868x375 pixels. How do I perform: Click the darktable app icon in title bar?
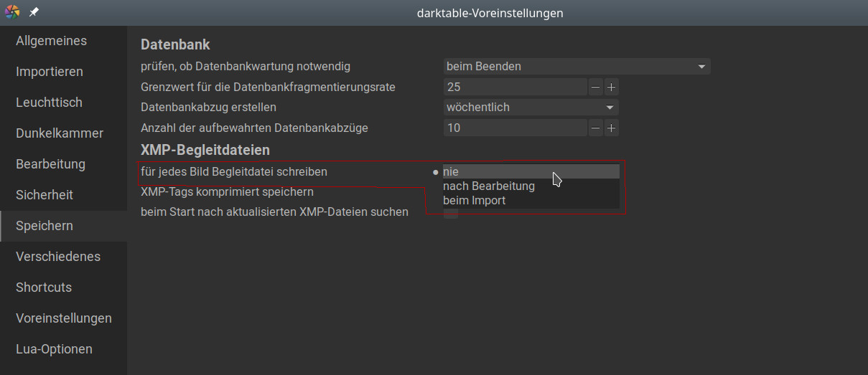pos(12,13)
